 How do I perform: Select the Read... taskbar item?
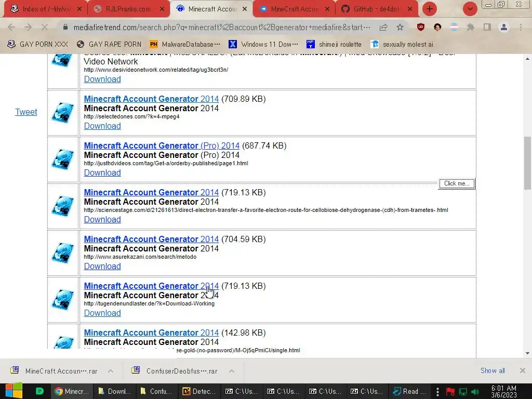coord(410,391)
